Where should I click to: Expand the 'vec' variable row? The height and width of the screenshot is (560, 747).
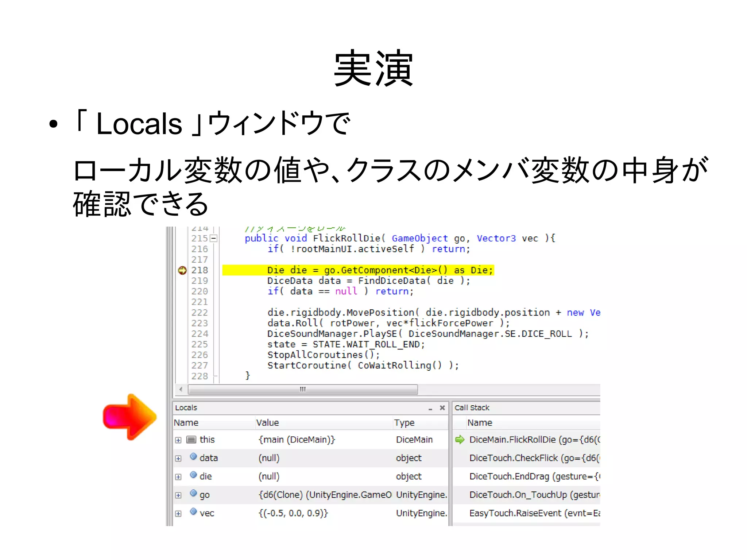point(178,514)
